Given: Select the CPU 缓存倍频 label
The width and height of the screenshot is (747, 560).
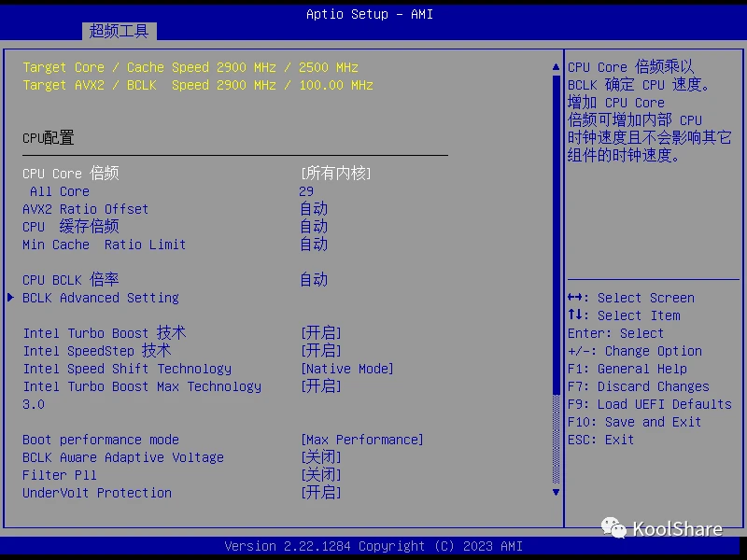Looking at the screenshot, I should pyautogui.click(x=71, y=227).
